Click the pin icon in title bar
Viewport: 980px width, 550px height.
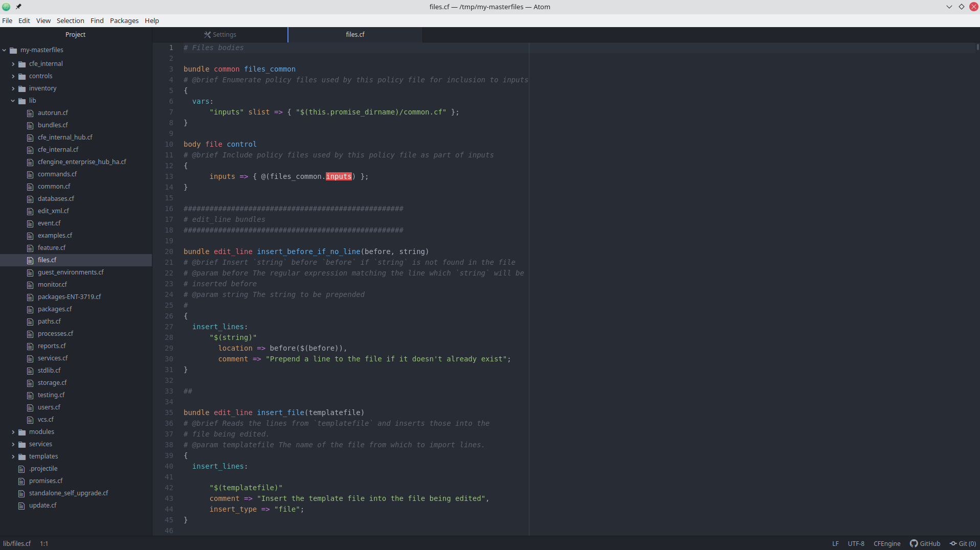click(18, 7)
